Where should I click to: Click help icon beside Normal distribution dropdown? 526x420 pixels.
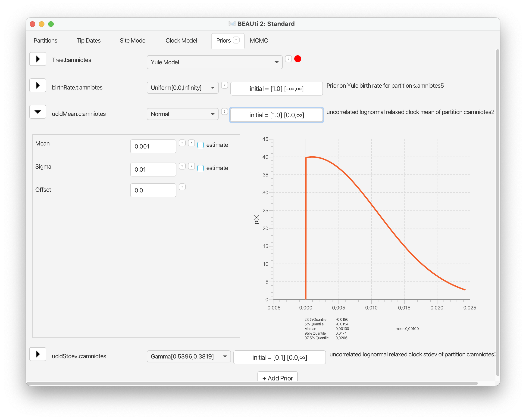(x=224, y=111)
